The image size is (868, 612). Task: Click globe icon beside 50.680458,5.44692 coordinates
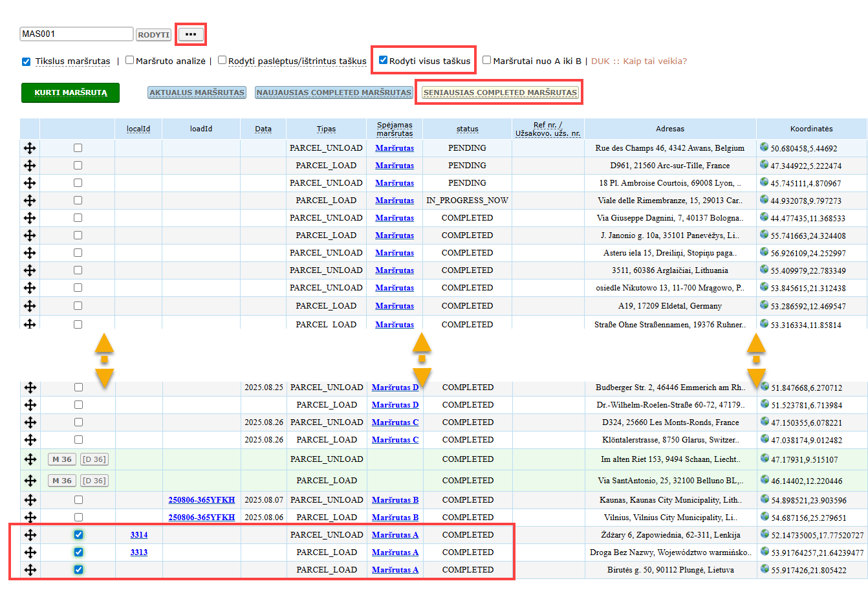pyautogui.click(x=764, y=147)
